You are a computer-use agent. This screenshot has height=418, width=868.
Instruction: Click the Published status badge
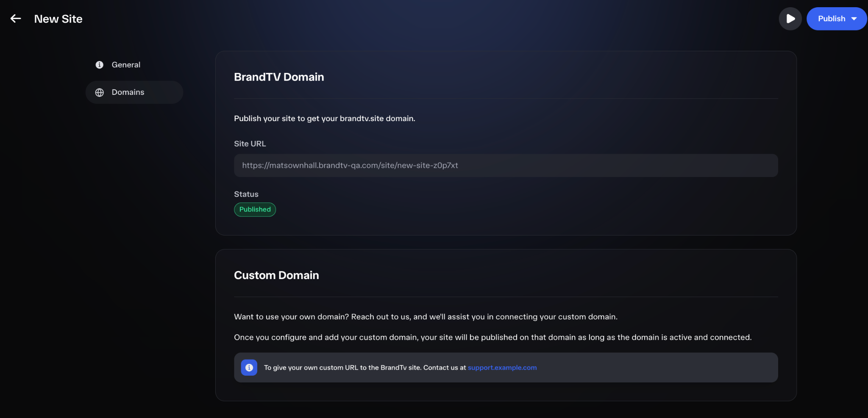pos(255,210)
